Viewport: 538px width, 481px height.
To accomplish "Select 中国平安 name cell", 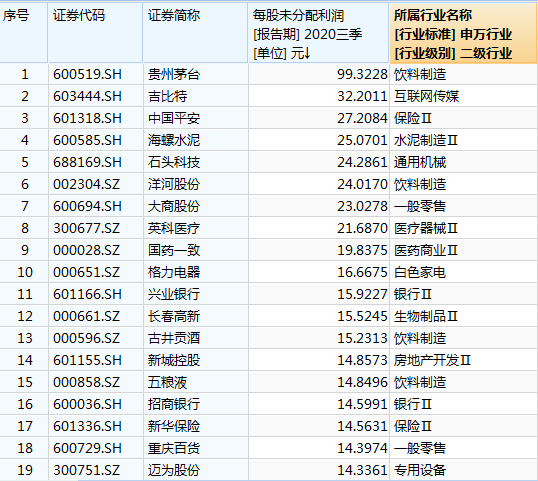I will point(196,118).
